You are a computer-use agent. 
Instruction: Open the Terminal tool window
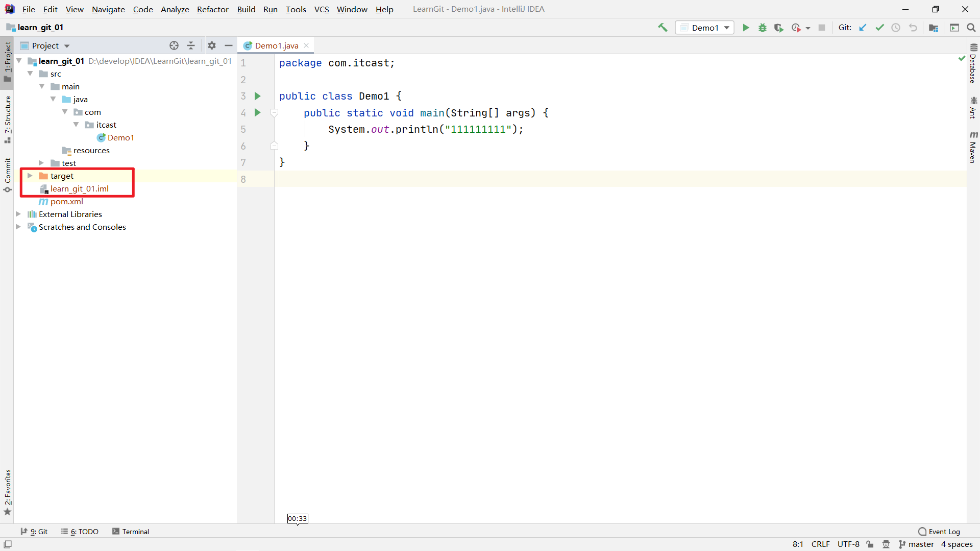click(x=131, y=532)
